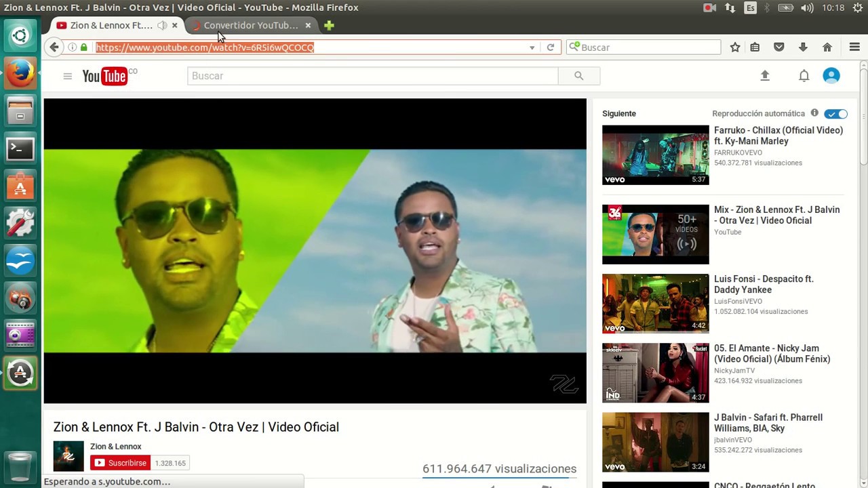The width and height of the screenshot is (868, 488).
Task: Click the Mix 50+ videos thumbnail
Action: point(655,235)
